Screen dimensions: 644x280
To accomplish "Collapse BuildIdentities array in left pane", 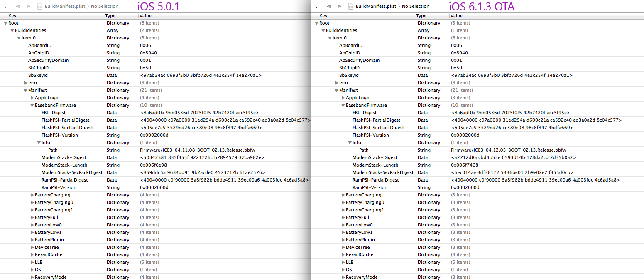I will point(12,30).
